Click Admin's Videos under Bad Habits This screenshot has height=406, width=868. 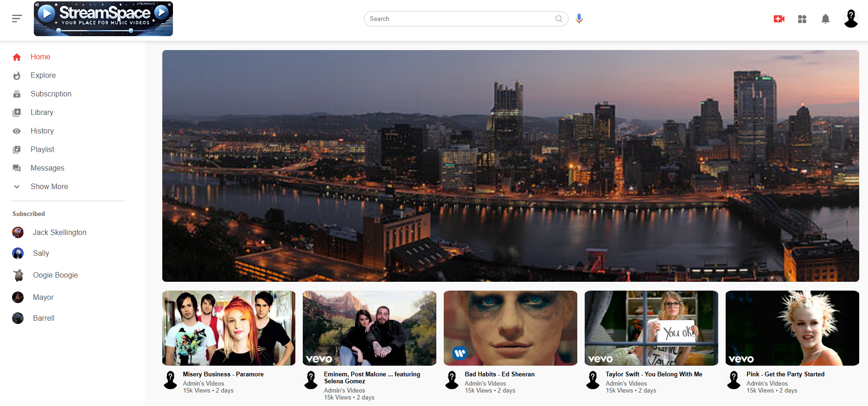485,383
